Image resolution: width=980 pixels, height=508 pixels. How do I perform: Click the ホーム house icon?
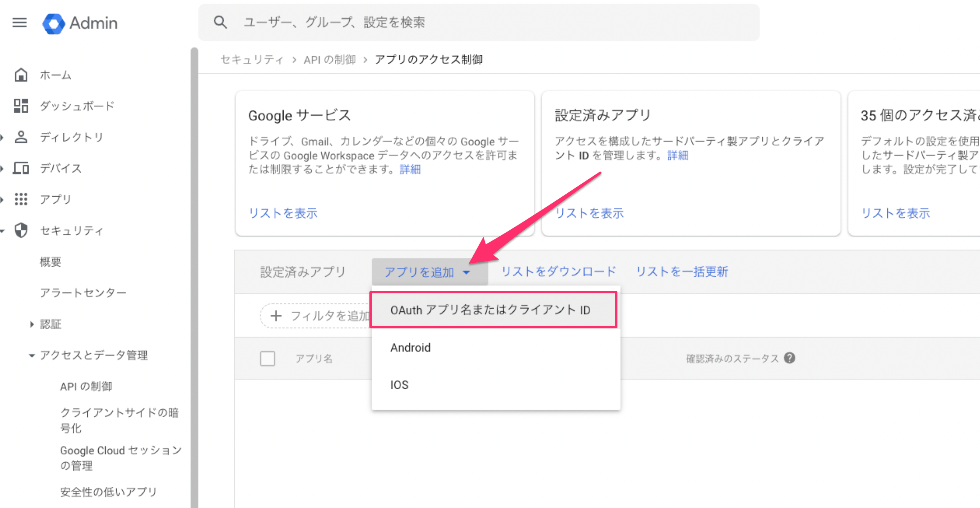pos(21,75)
